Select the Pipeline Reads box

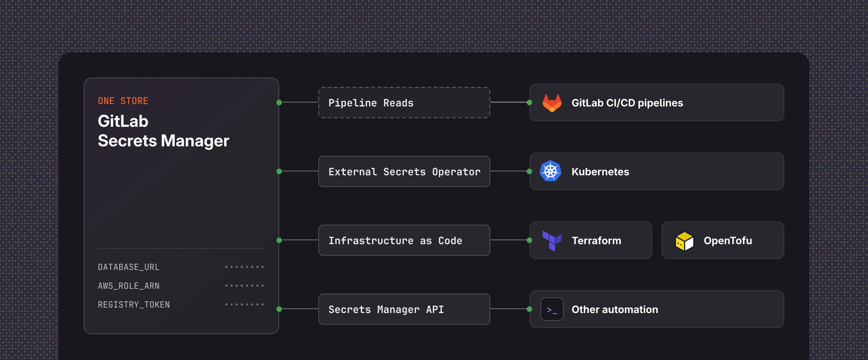pos(404,103)
